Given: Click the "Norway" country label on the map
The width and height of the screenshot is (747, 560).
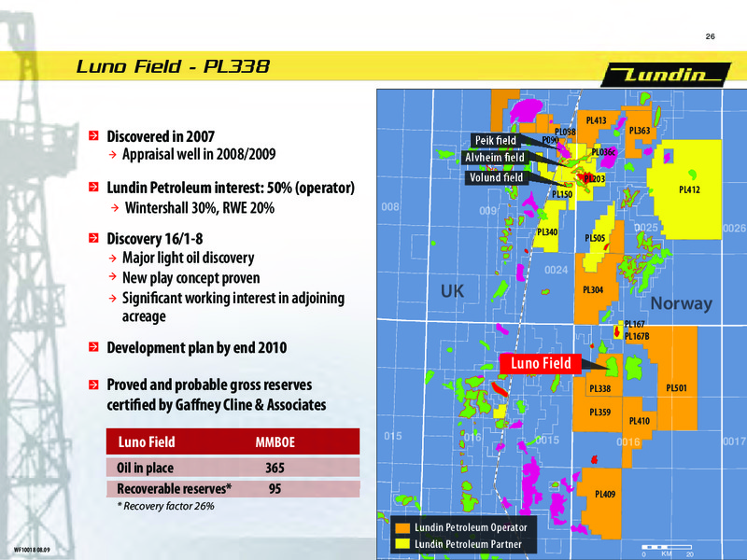Looking at the screenshot, I should point(682,303).
